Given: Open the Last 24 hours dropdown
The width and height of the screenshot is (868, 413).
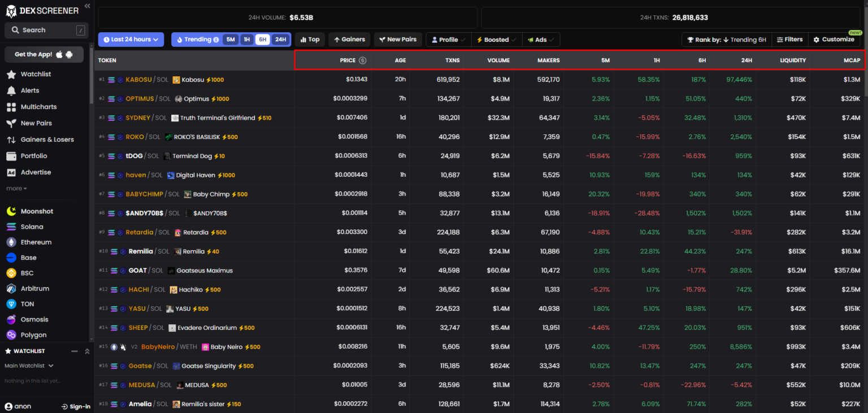Looking at the screenshot, I should pos(131,40).
